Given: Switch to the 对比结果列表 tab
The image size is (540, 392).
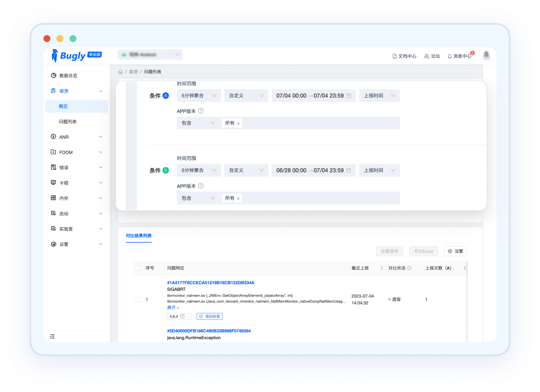Looking at the screenshot, I should (x=138, y=236).
